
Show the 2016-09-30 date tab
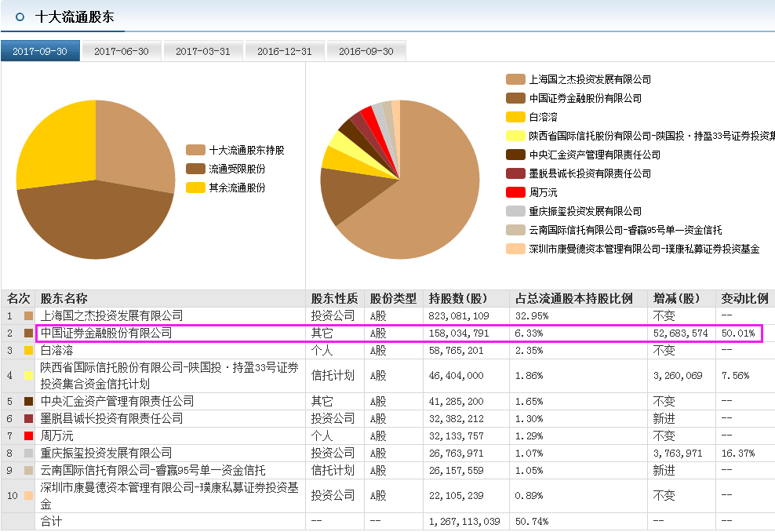(x=366, y=51)
